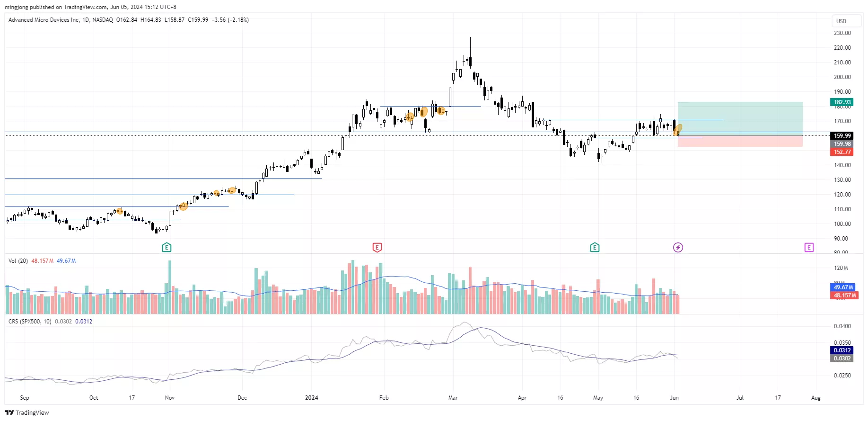The width and height of the screenshot is (868, 421).
Task: Click the red stop-loss zone of long position
Action: pyautogui.click(x=740, y=141)
